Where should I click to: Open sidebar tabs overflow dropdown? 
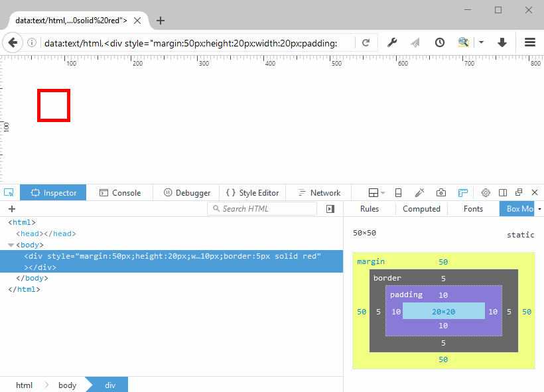[539, 209]
